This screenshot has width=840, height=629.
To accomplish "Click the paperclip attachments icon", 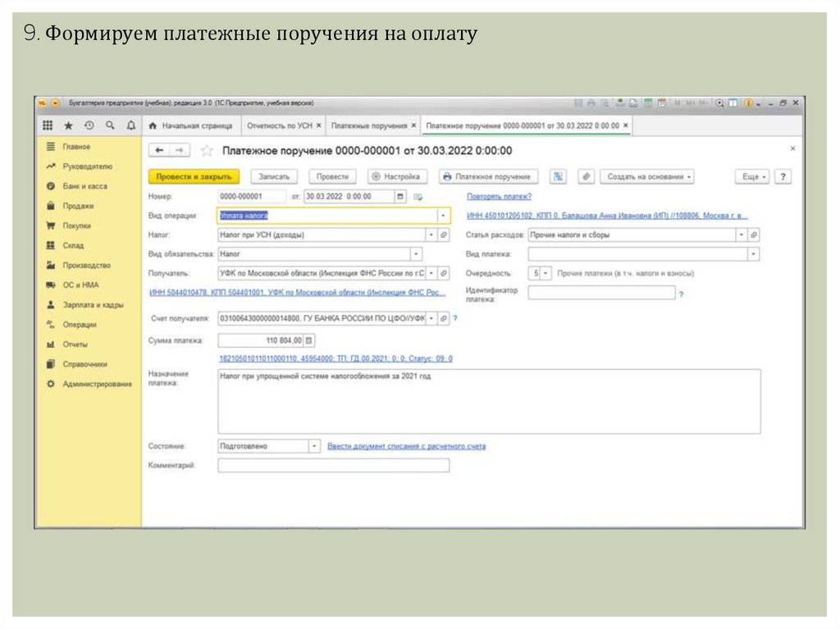I will point(586,176).
